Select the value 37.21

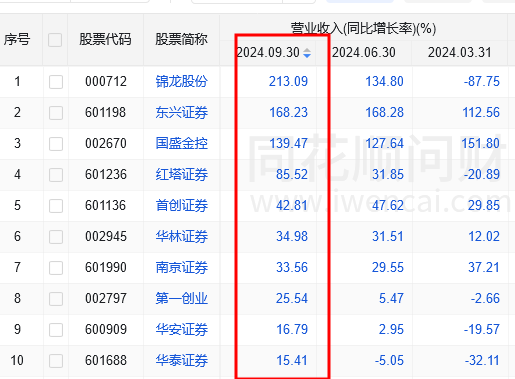coord(484,267)
